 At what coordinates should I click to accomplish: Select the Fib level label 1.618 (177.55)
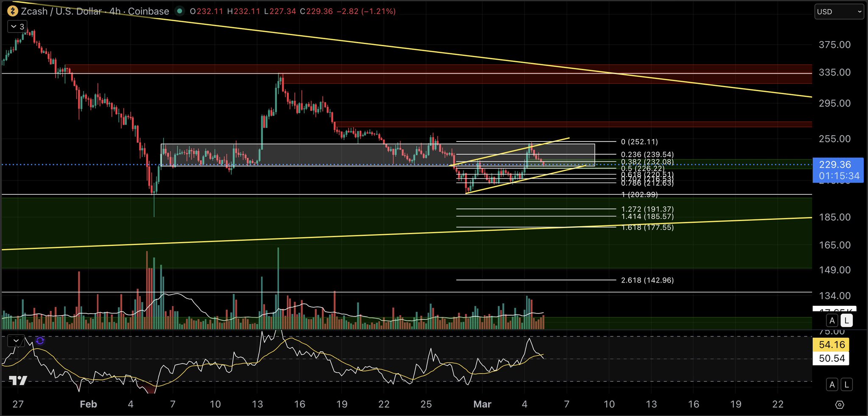(x=647, y=227)
